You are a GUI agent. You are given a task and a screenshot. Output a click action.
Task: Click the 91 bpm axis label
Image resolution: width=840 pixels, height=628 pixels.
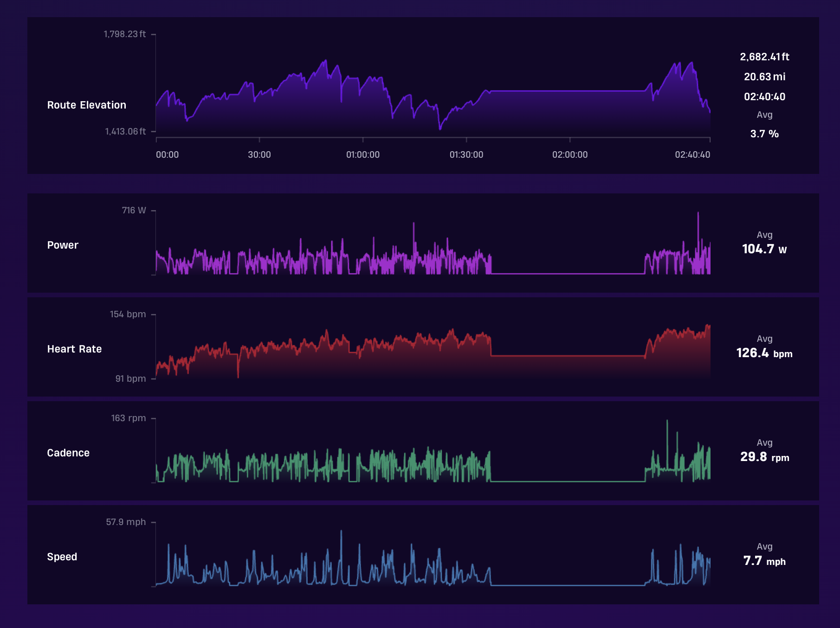130,378
